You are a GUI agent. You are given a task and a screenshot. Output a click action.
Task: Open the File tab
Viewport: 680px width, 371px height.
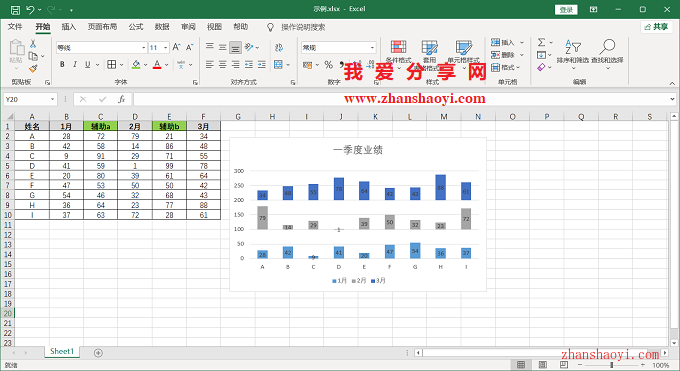point(15,27)
